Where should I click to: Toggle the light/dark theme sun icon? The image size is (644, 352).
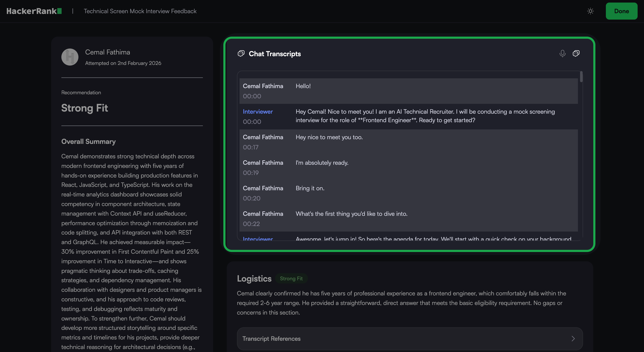[x=590, y=11]
